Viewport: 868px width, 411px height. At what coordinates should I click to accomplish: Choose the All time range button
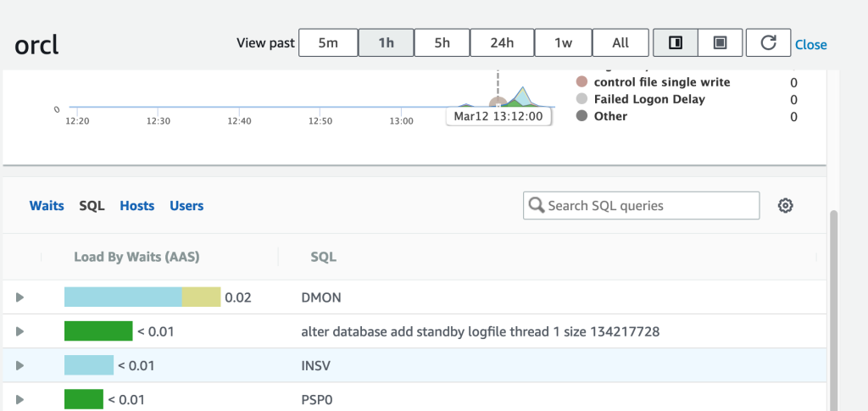point(620,42)
